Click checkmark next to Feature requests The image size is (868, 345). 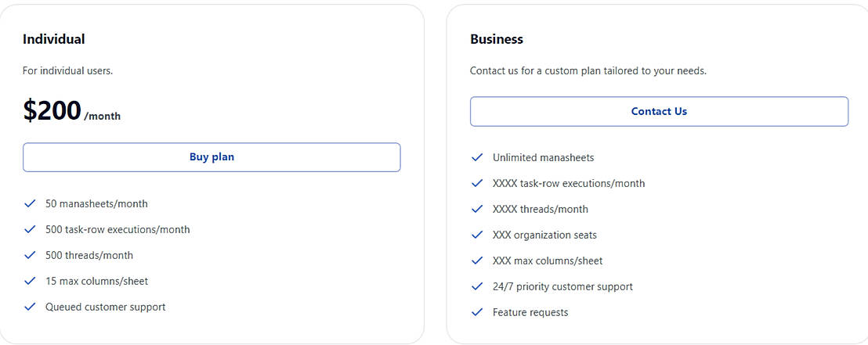tap(477, 312)
